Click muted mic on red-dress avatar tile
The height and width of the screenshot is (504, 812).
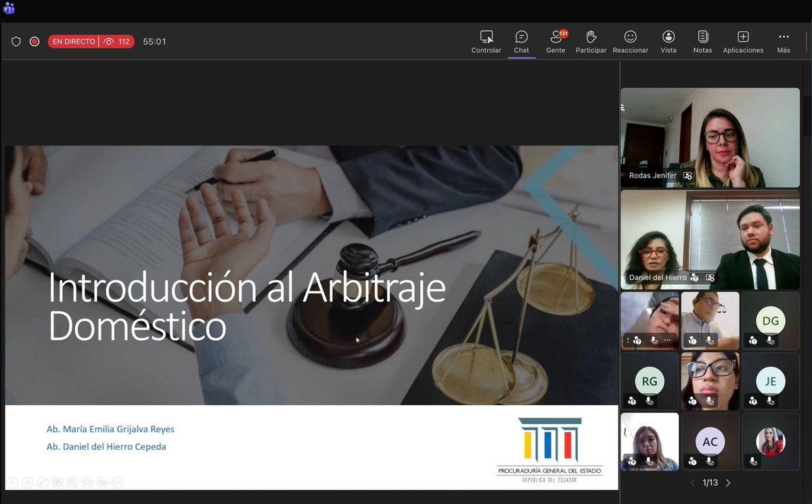[753, 461]
